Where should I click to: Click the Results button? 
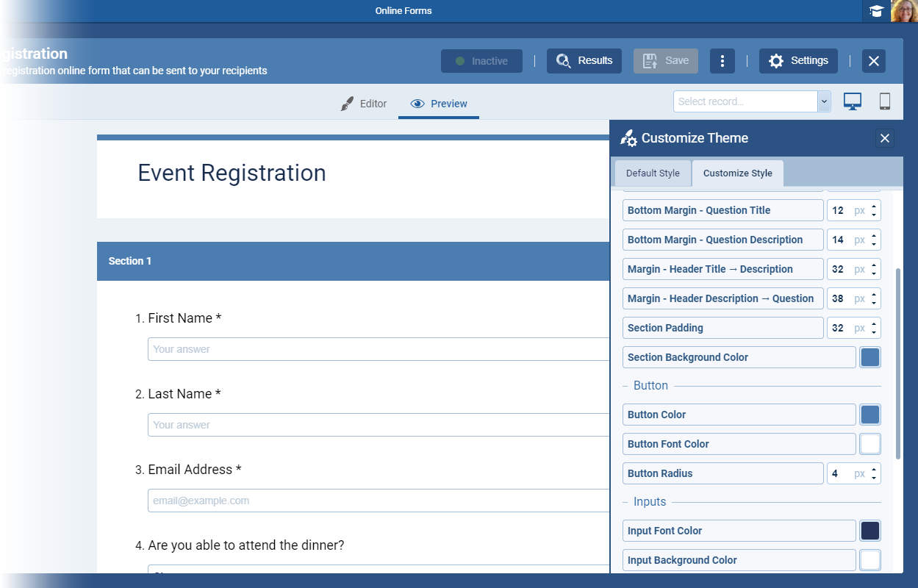(584, 61)
